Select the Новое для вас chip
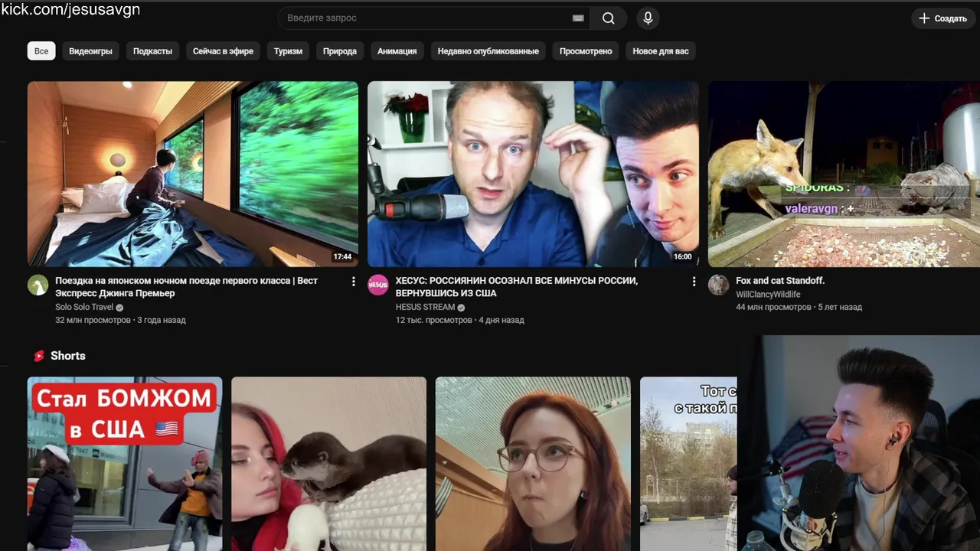The image size is (980, 551). pyautogui.click(x=660, y=51)
